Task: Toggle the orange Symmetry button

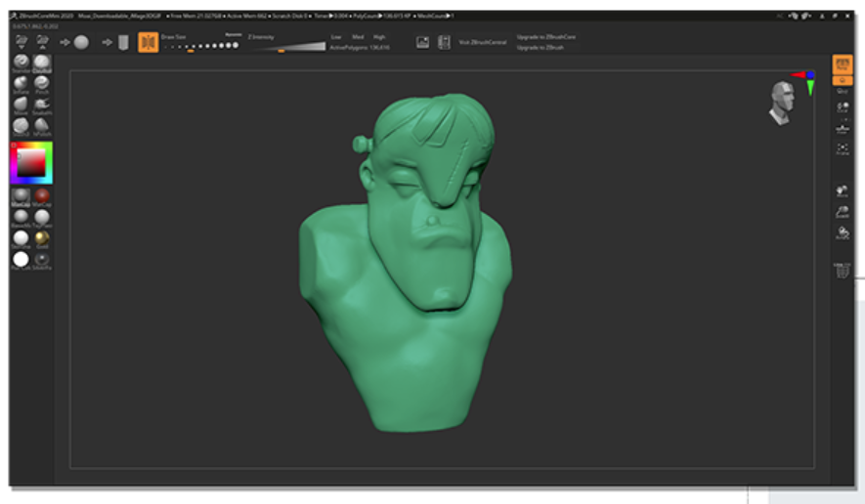Action: point(149,42)
